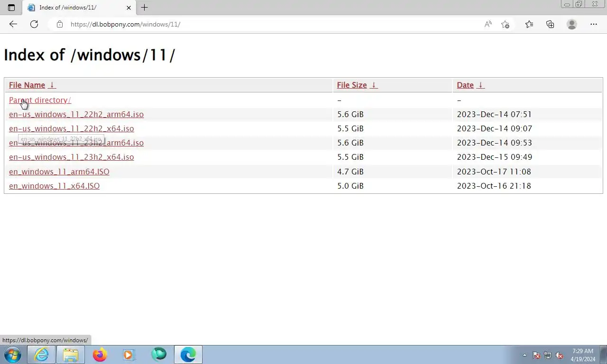The width and height of the screenshot is (607, 364).
Task: Sort listing by File Name
Action: tap(27, 85)
